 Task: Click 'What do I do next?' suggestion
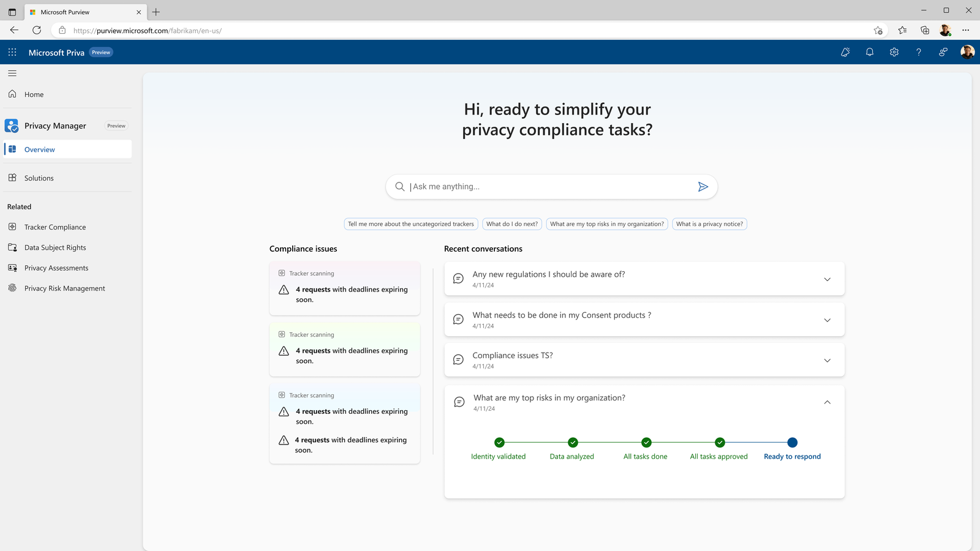(512, 224)
